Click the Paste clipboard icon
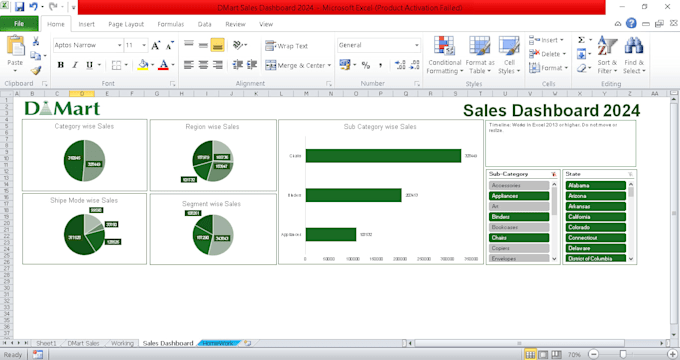 (15, 46)
